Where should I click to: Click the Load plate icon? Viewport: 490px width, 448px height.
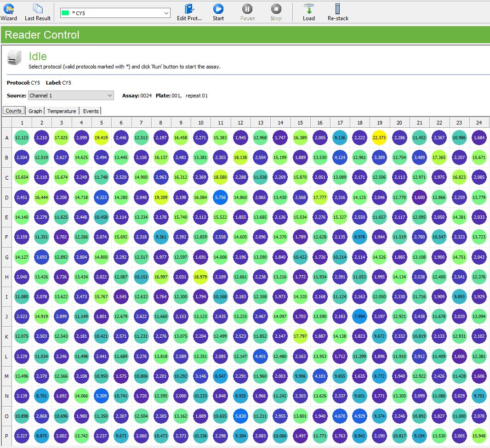pyautogui.click(x=309, y=12)
